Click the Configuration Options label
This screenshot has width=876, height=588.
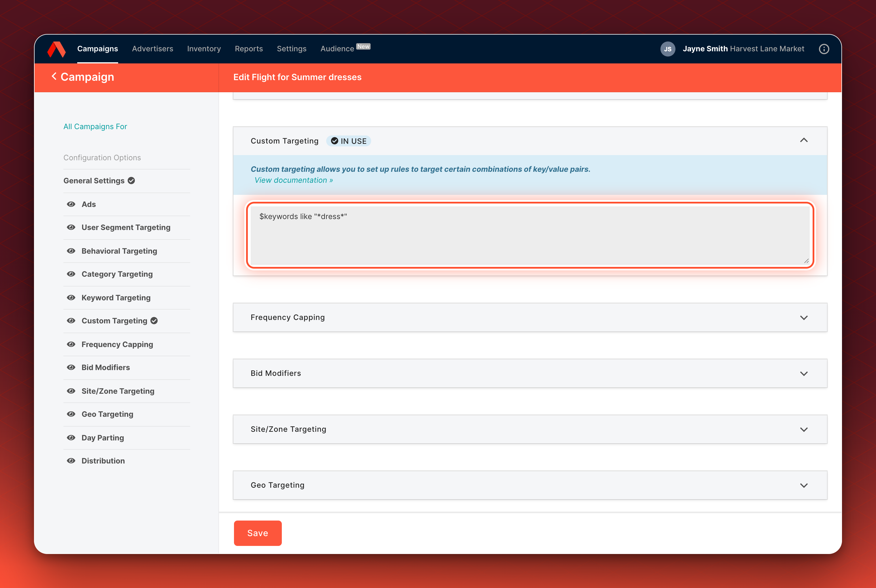102,157
